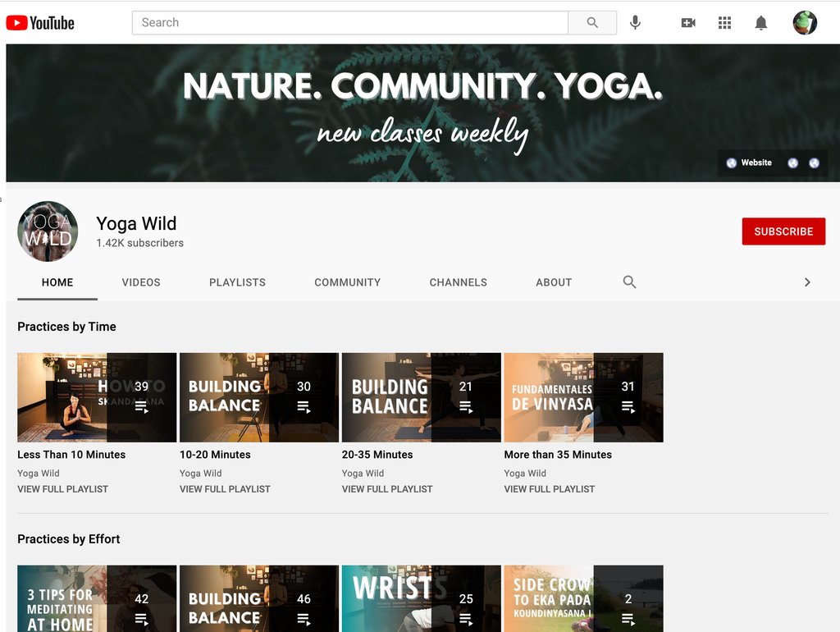Type in the YouTube search field
This screenshot has width=840, height=632.
[x=349, y=23]
